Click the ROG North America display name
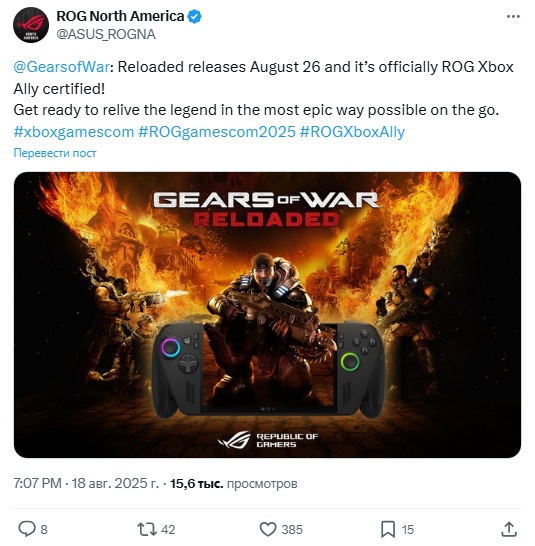The image size is (535, 546). 120,16
